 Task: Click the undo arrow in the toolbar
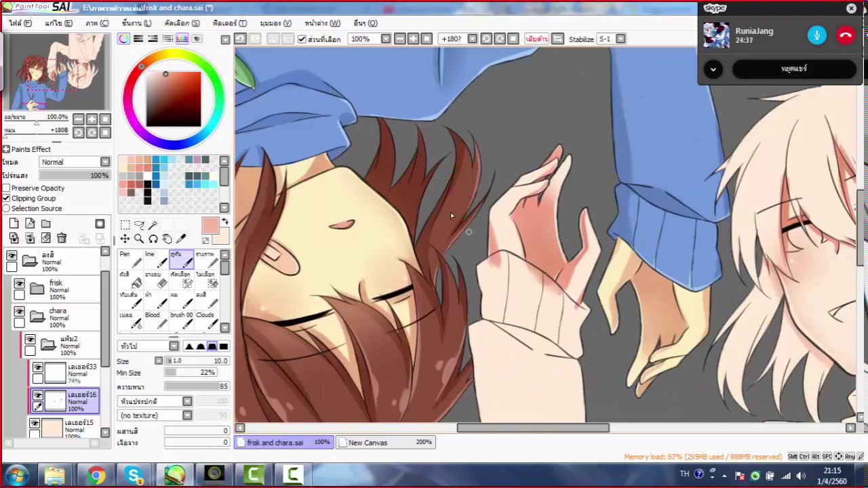pyautogui.click(x=240, y=39)
